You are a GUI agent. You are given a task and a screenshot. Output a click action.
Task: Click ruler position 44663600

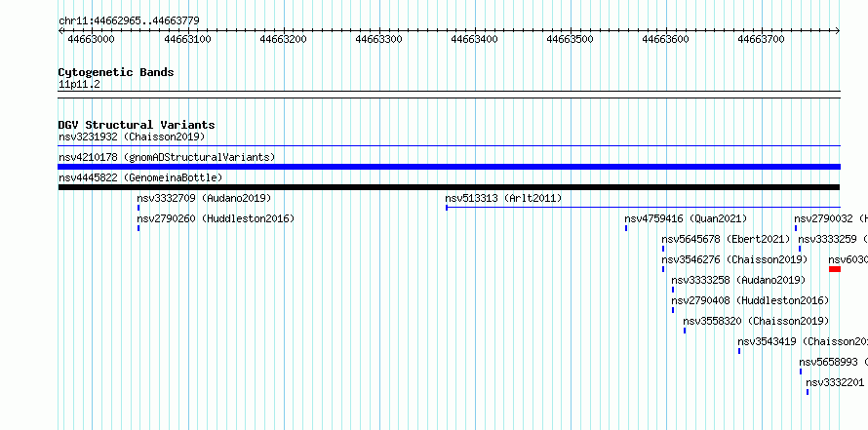(x=665, y=39)
